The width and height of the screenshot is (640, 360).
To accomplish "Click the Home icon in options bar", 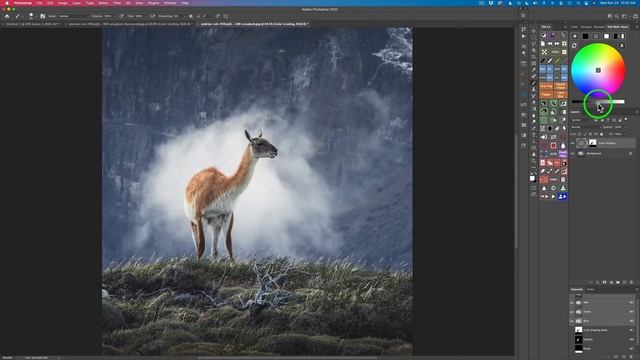I will (7, 16).
